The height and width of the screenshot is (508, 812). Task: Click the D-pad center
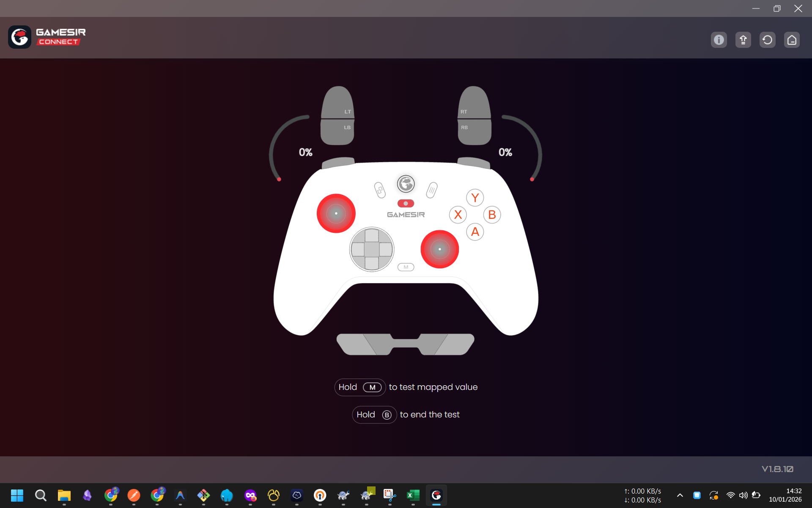click(x=372, y=249)
